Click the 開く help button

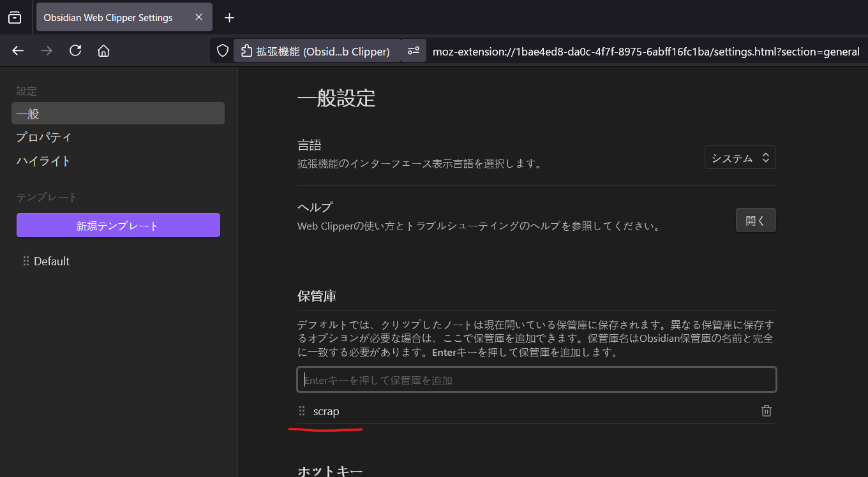tap(756, 220)
